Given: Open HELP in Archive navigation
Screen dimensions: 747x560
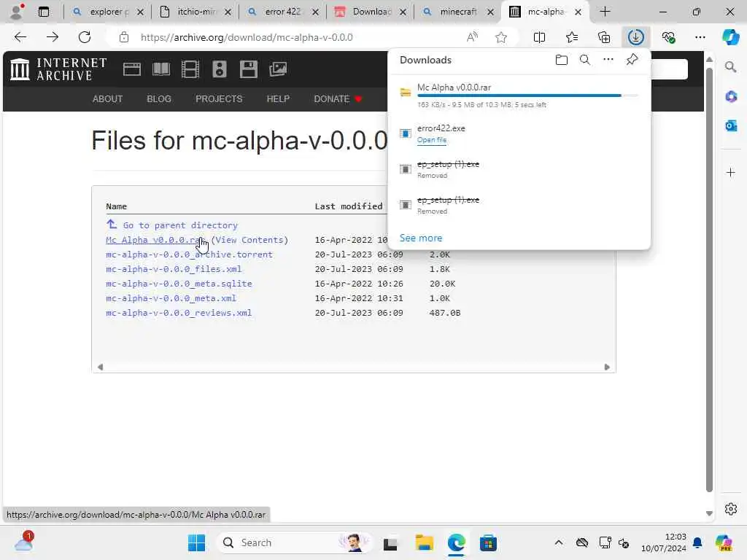Looking at the screenshot, I should click(x=278, y=98).
